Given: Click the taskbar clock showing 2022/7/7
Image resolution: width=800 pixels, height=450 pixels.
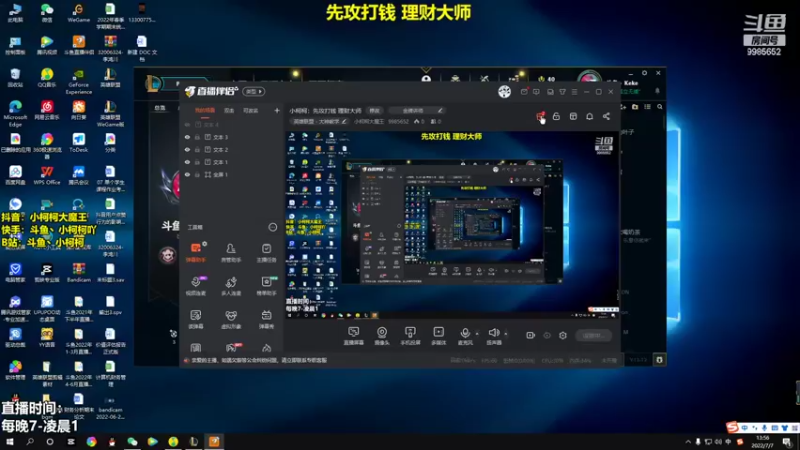Looking at the screenshot, I should 763,442.
